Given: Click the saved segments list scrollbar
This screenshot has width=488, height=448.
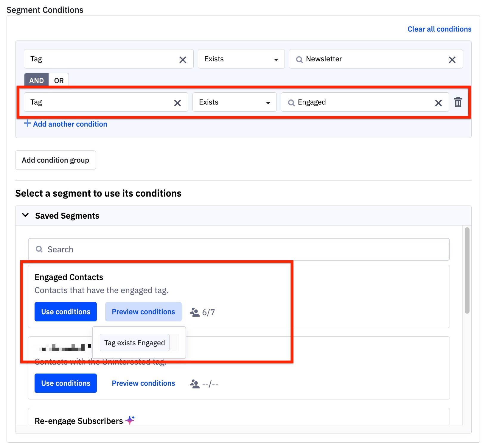Looking at the screenshot, I should (467, 270).
